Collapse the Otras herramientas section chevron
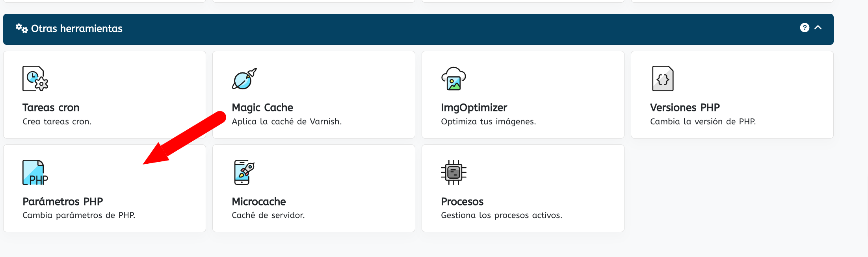 [818, 28]
